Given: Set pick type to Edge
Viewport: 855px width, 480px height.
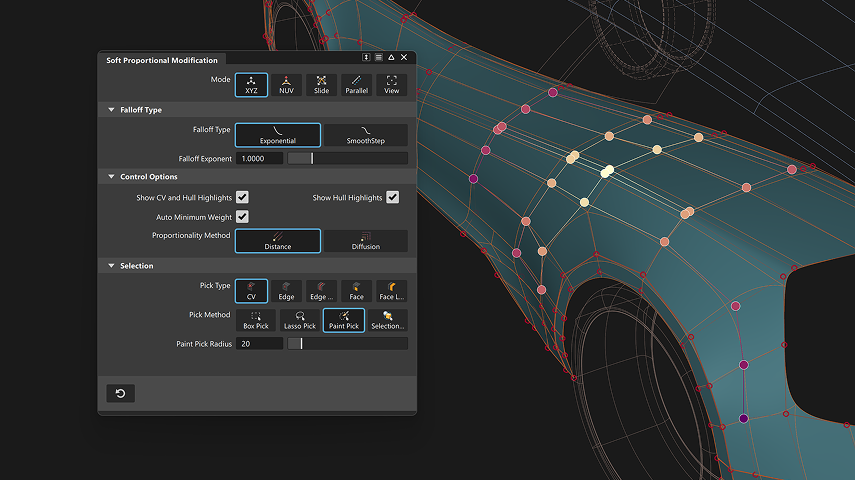Looking at the screenshot, I should coord(286,291).
